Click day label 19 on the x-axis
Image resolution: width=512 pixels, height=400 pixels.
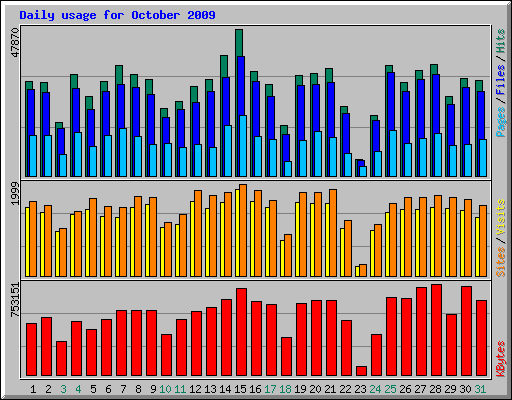[x=300, y=389]
